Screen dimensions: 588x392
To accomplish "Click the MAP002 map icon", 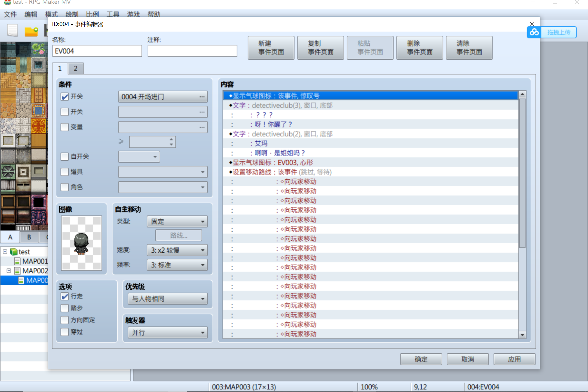I will click(x=17, y=271).
